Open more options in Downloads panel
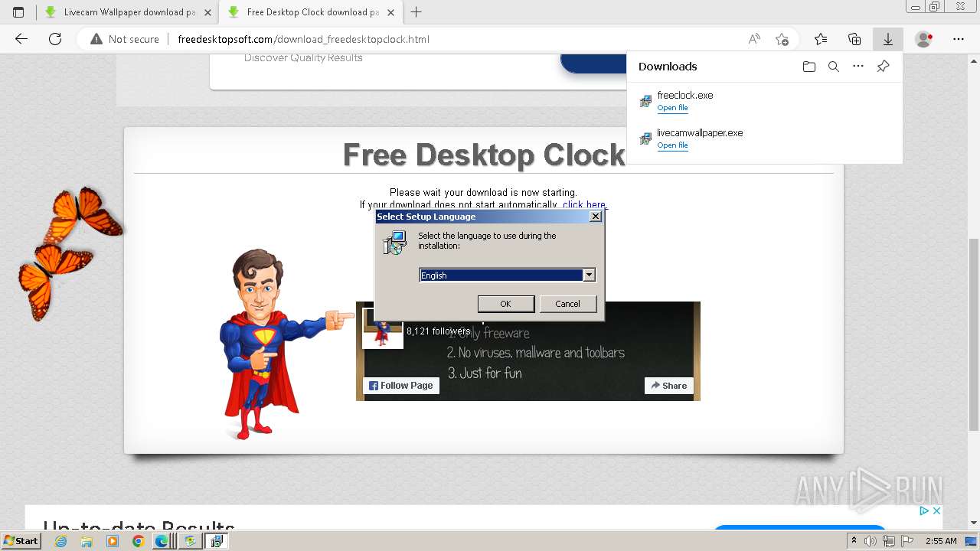This screenshot has width=980, height=551. click(858, 67)
